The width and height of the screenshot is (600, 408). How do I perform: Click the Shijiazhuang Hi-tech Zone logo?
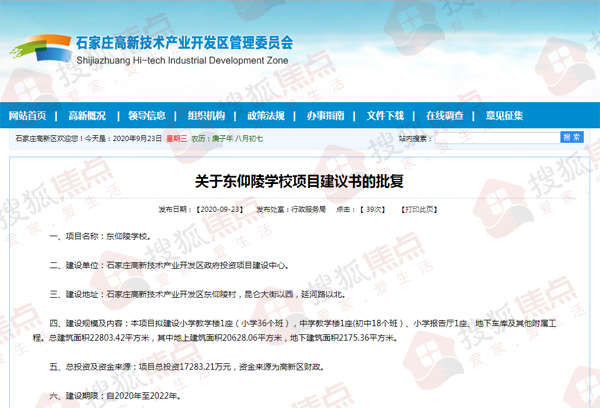pos(41,48)
